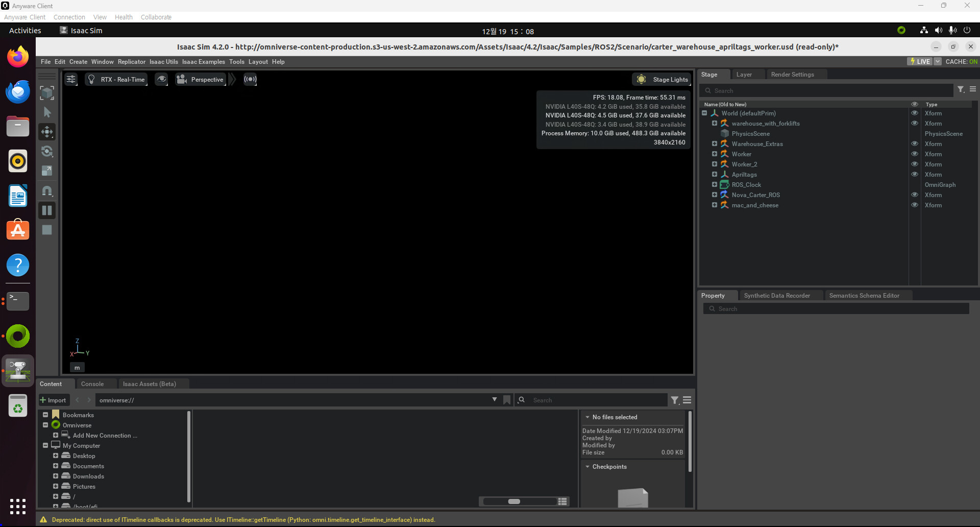980x527 pixels.
Task: Click the streaming broadcast icon in viewport
Action: click(250, 79)
